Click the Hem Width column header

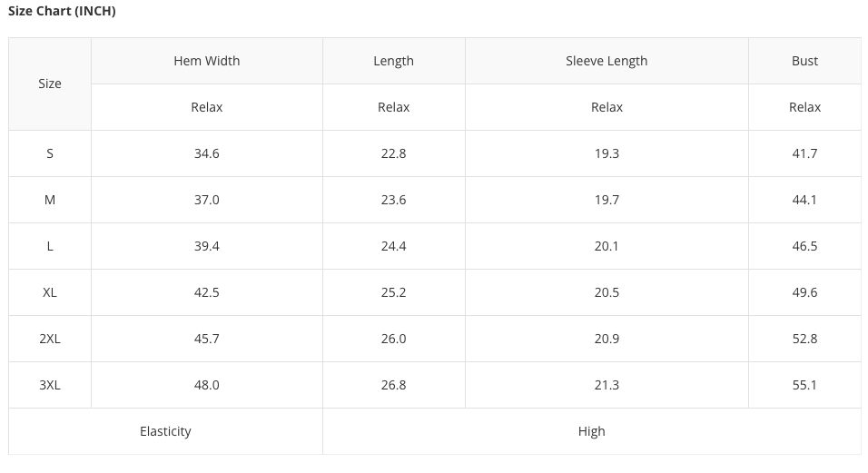207,61
